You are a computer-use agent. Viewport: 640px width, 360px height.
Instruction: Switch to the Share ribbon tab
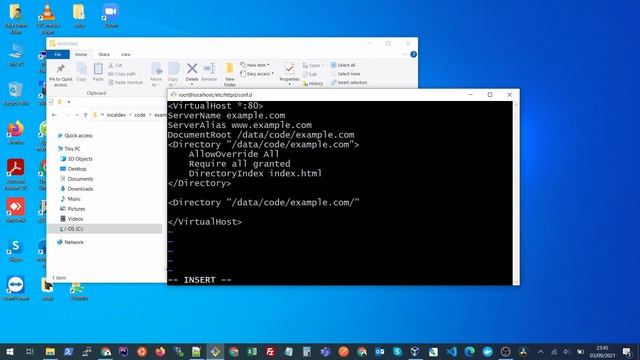point(104,54)
